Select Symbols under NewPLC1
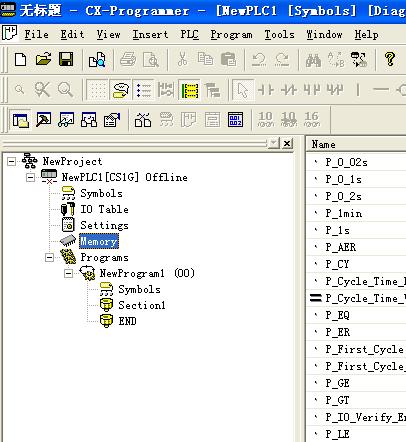The image size is (406, 442). pyautogui.click(x=101, y=194)
